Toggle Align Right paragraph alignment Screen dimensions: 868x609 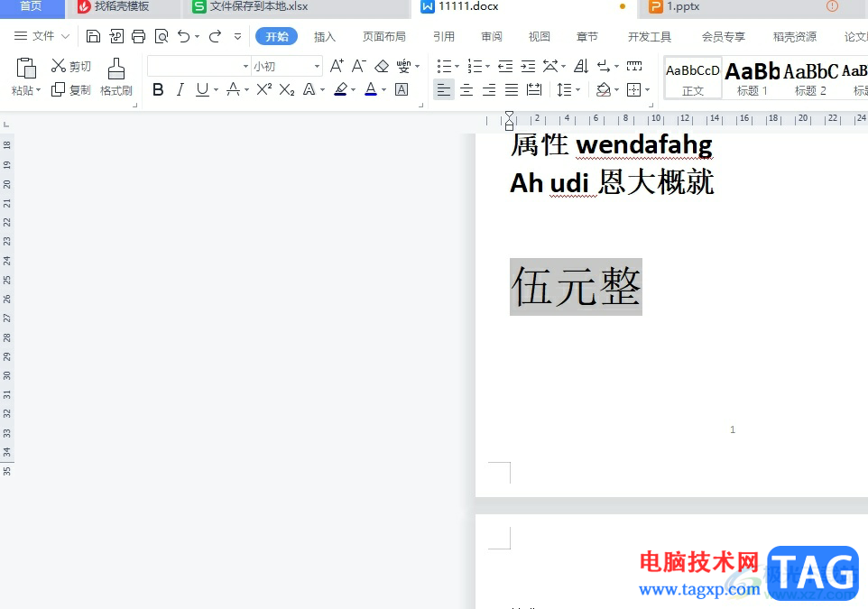pos(489,89)
